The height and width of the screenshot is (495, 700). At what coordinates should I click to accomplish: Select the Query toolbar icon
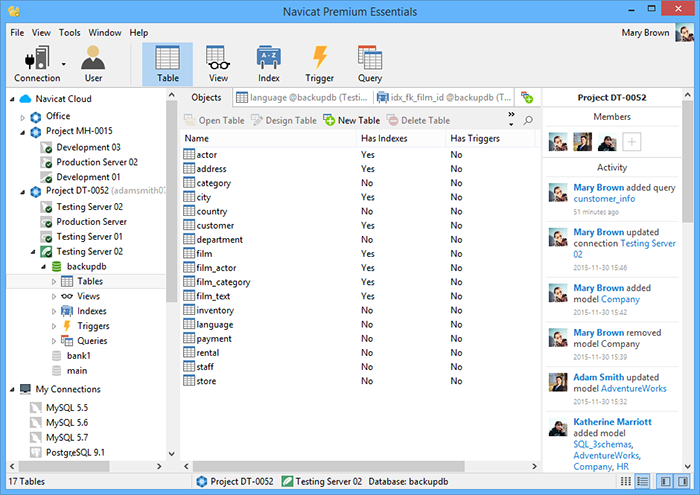tap(370, 64)
